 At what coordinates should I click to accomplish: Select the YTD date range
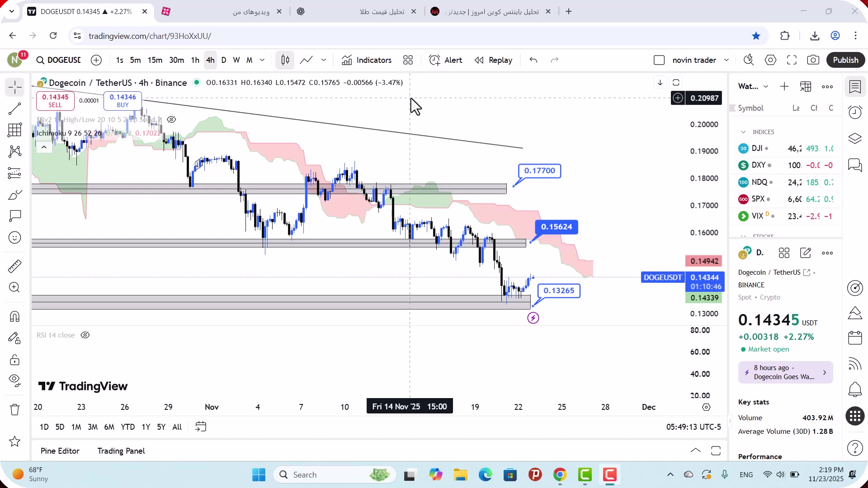tap(127, 427)
